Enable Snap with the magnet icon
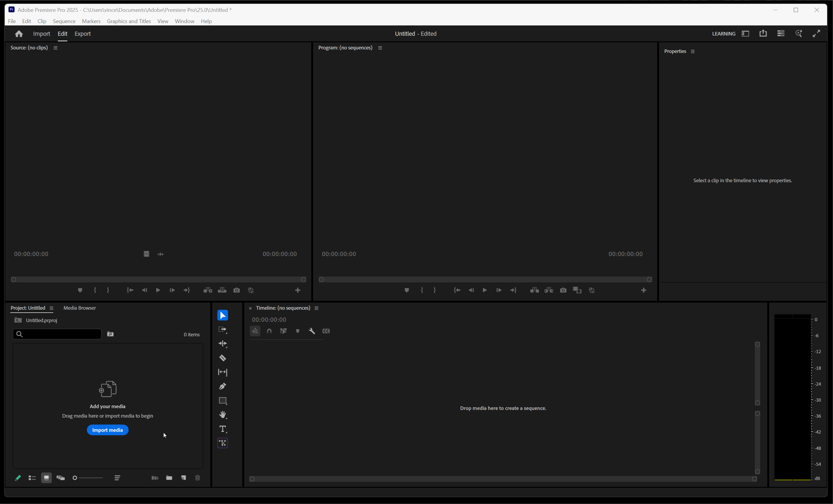Image resolution: width=833 pixels, height=504 pixels. pyautogui.click(x=269, y=331)
